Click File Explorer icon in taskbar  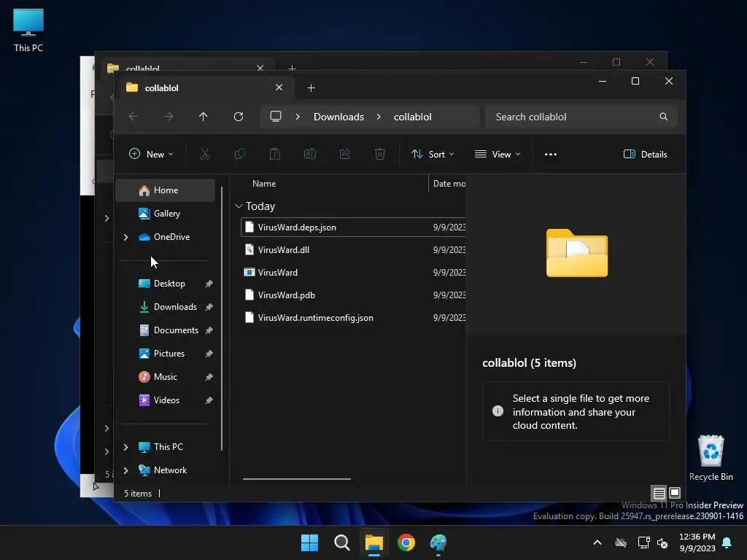374,542
